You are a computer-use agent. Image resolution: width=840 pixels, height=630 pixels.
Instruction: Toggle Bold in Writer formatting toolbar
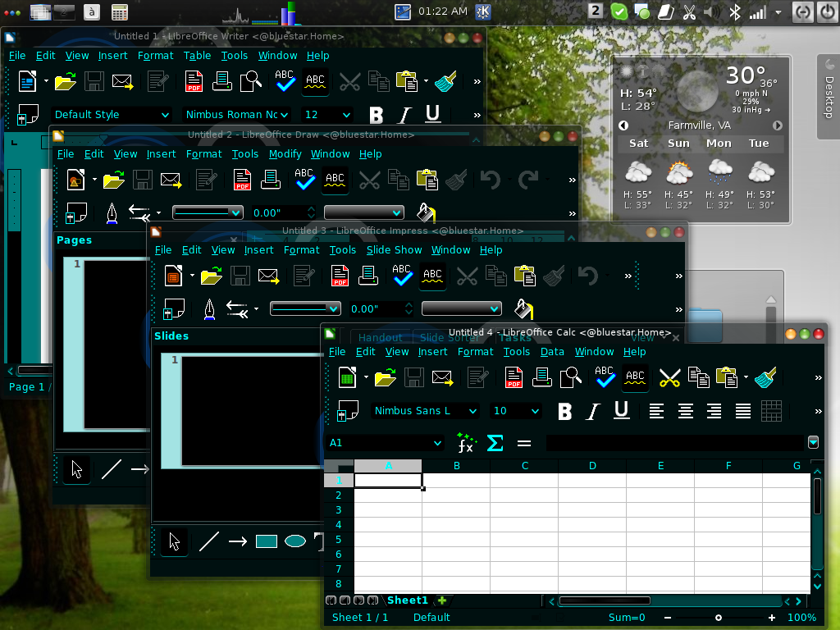(x=376, y=115)
